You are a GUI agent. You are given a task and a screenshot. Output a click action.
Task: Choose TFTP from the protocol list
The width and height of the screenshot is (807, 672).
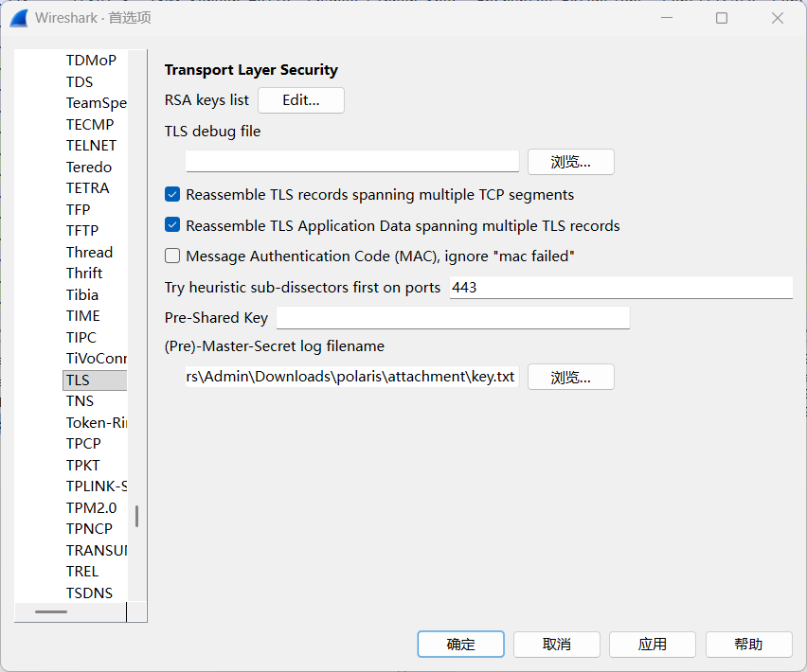click(81, 231)
